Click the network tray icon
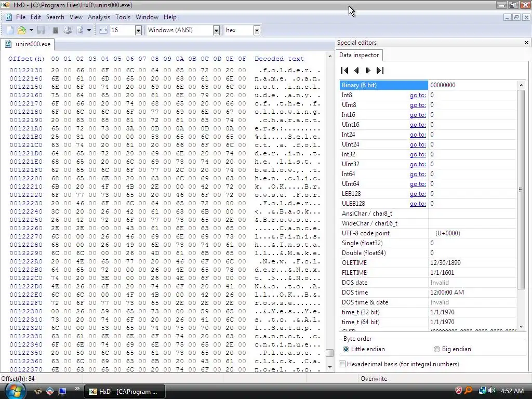This screenshot has height=399, width=532. coord(482,391)
